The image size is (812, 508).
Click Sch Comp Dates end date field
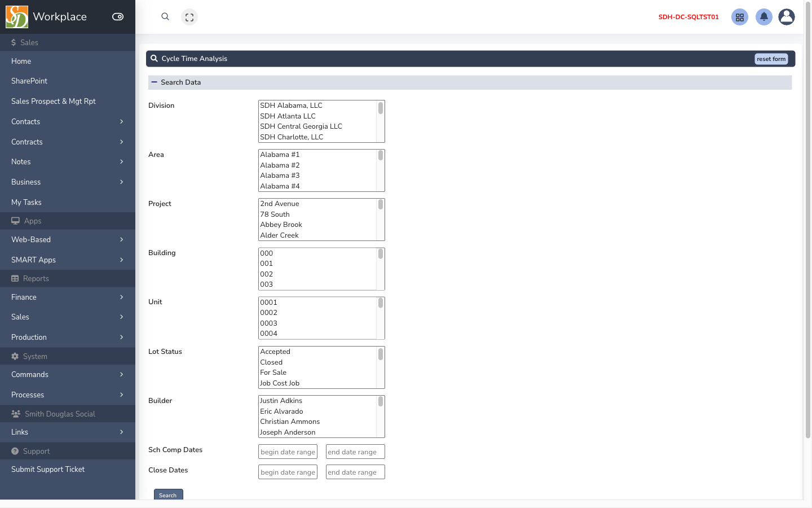(x=355, y=452)
